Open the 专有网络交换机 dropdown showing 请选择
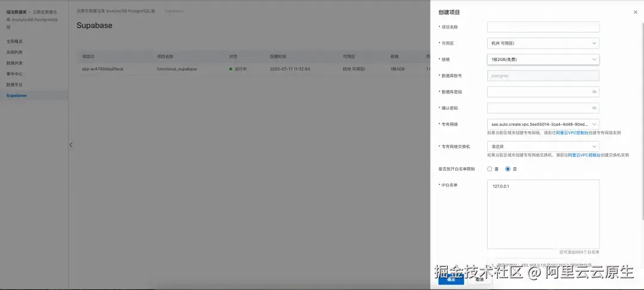644x290 pixels. point(543,146)
